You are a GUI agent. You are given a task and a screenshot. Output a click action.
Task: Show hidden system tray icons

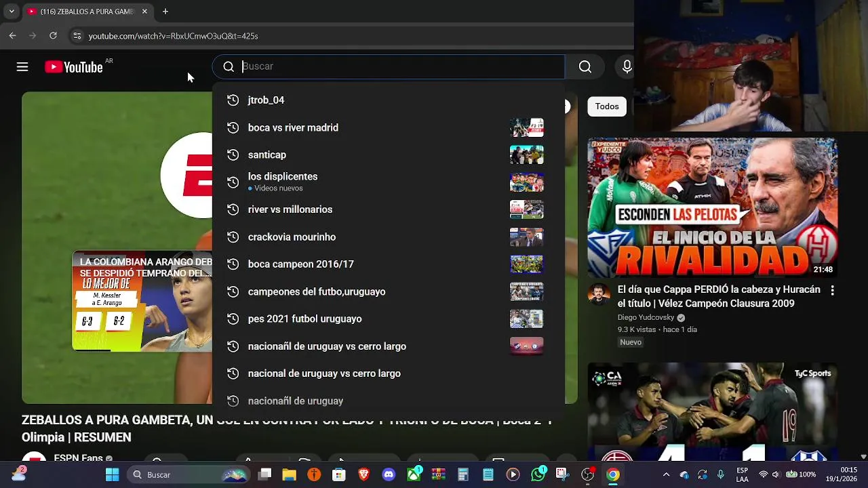tap(666, 474)
